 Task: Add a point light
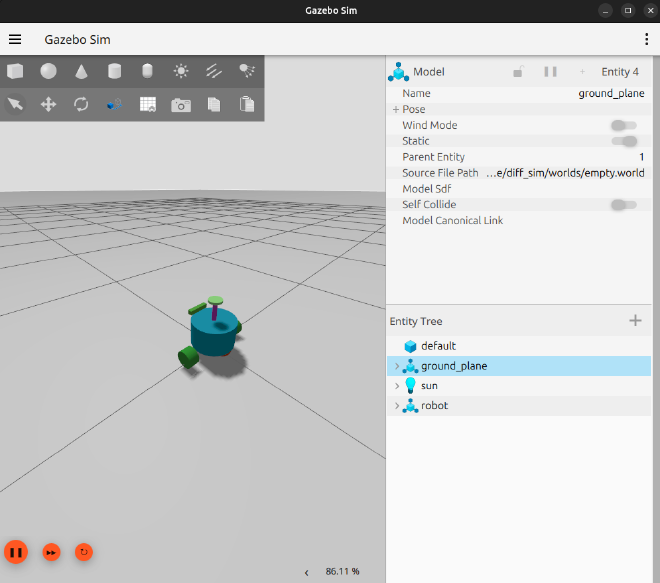(x=181, y=71)
